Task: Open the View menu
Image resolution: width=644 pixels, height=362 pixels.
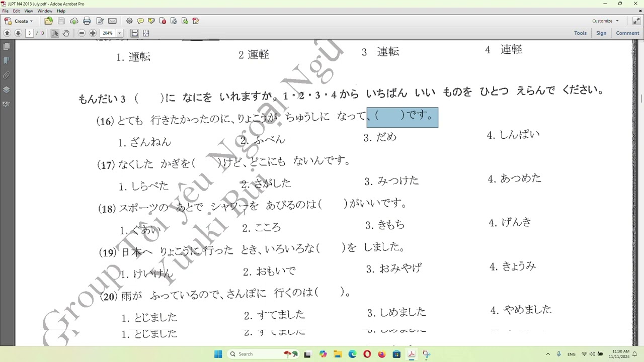Action: pos(29,11)
